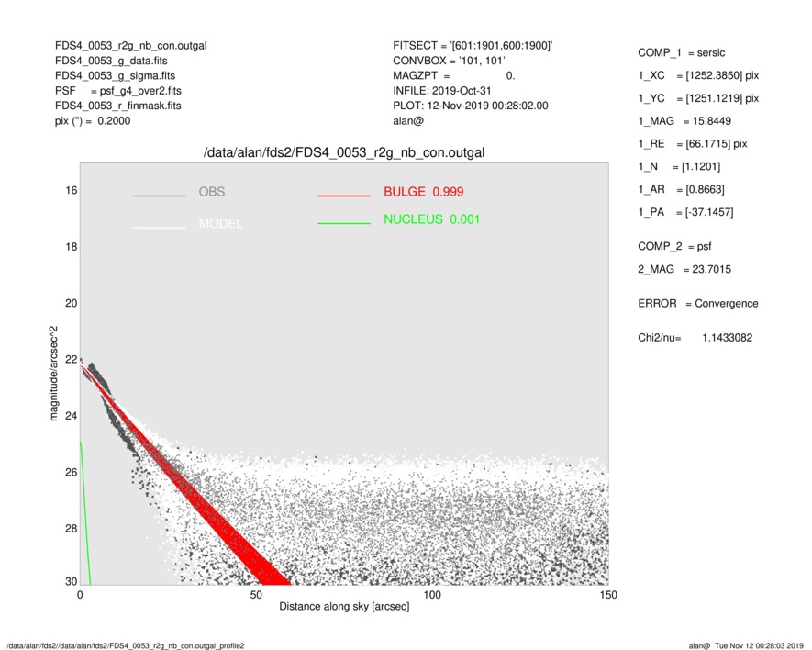The width and height of the screenshot is (812, 650).
Task: Select the CONVBOX = '101, 101' line
Action: coord(449,61)
